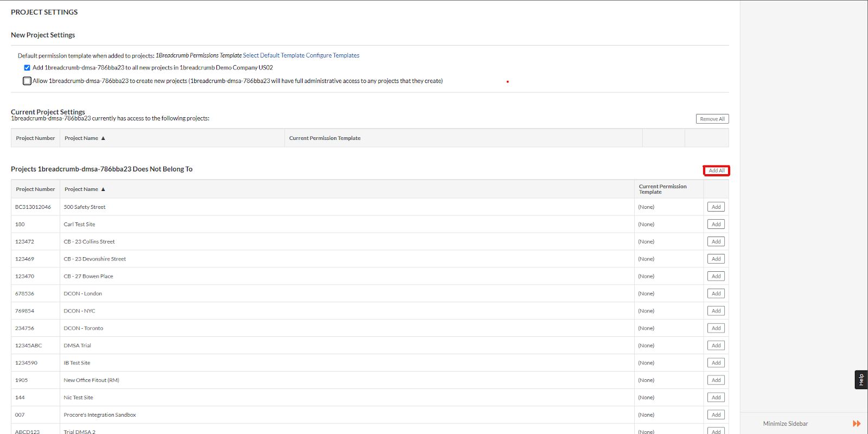Viewport: 868px width, 434px height.
Task: Add the DMSA Trial project
Action: [716, 346]
